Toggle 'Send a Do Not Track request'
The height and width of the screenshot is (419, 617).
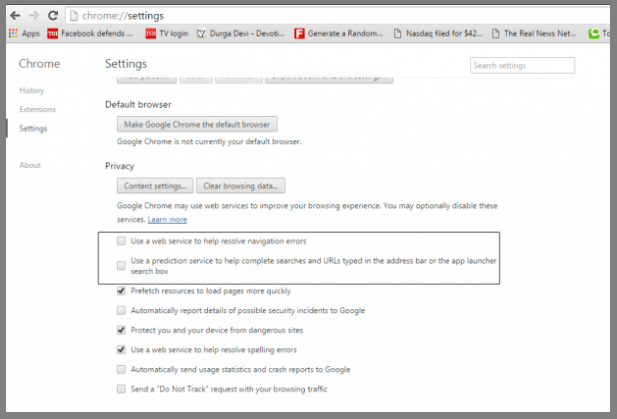[x=121, y=388]
